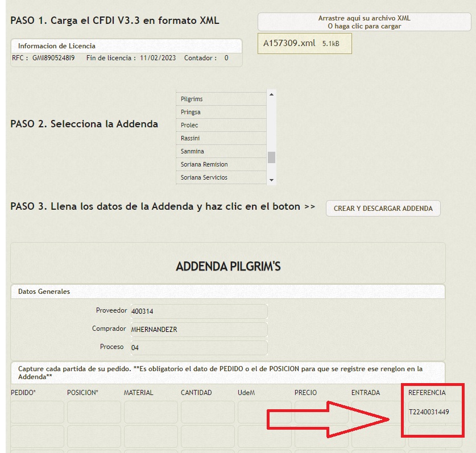The width and height of the screenshot is (476, 453).
Task: Click the addenda list scrollbar thumb
Action: tap(271, 157)
